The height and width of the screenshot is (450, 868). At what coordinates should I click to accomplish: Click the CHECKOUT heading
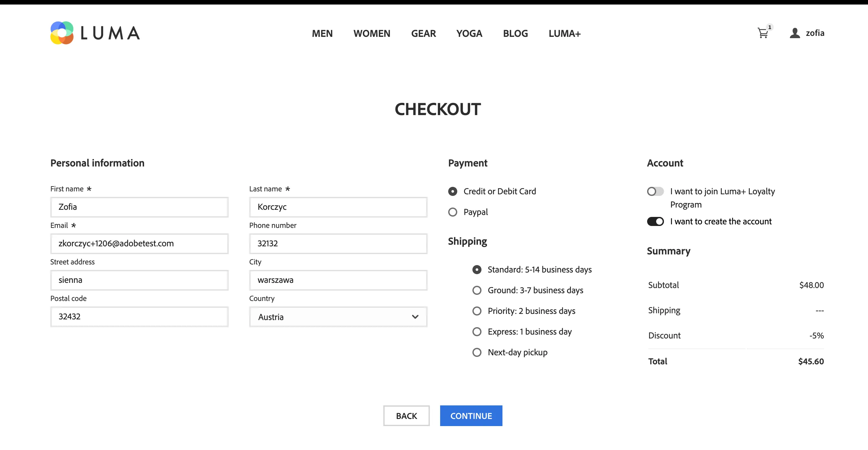tap(437, 109)
